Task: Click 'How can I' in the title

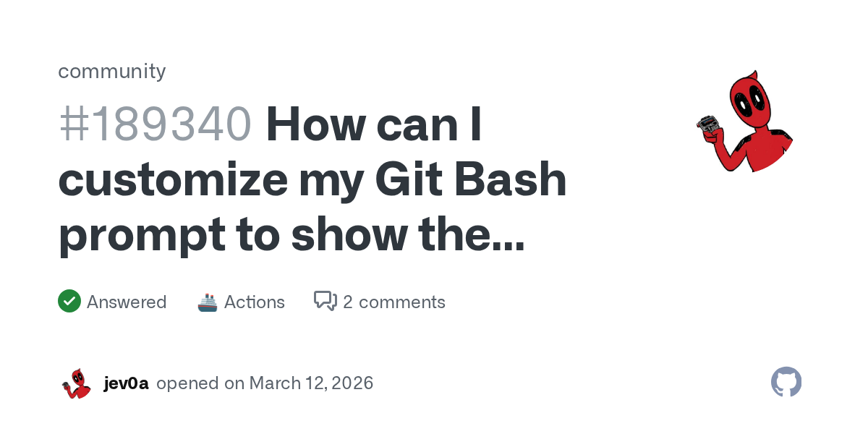Action: [x=374, y=124]
